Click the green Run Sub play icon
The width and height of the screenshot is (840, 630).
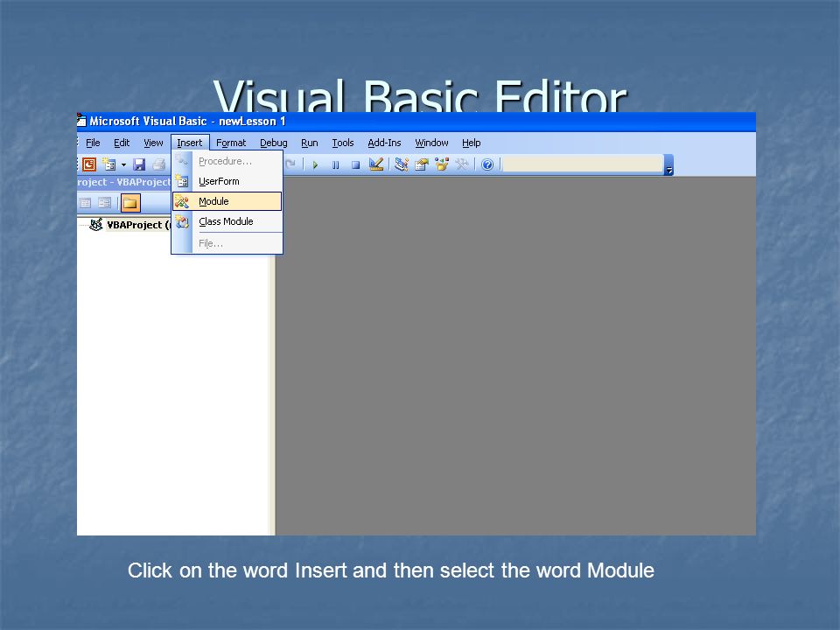316,165
